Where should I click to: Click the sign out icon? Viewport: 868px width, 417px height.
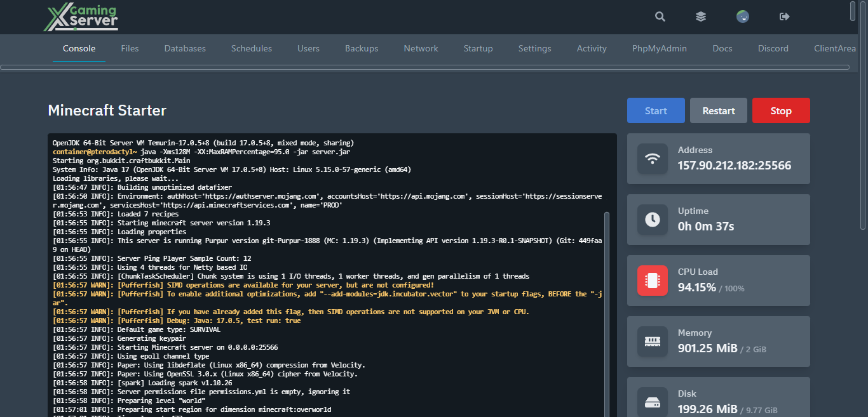(784, 17)
